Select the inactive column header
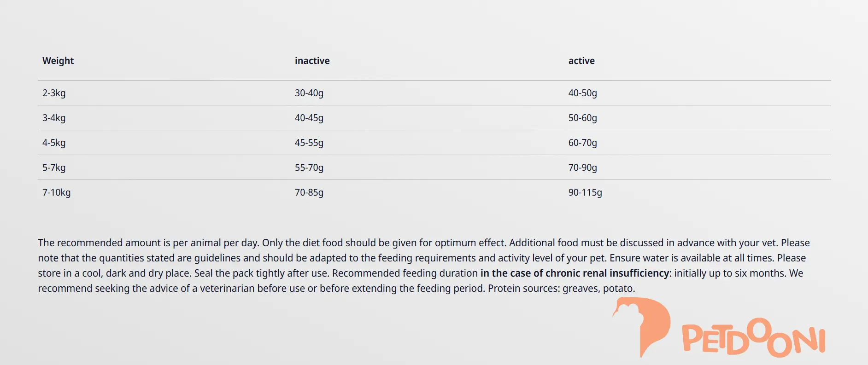The height and width of the screenshot is (365, 868). click(312, 61)
